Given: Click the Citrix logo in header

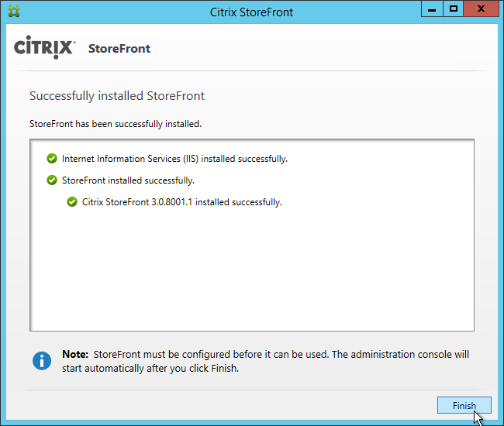Looking at the screenshot, I should (44, 47).
